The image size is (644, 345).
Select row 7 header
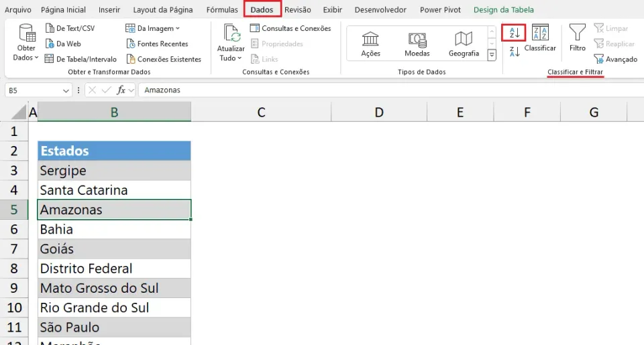click(x=14, y=249)
